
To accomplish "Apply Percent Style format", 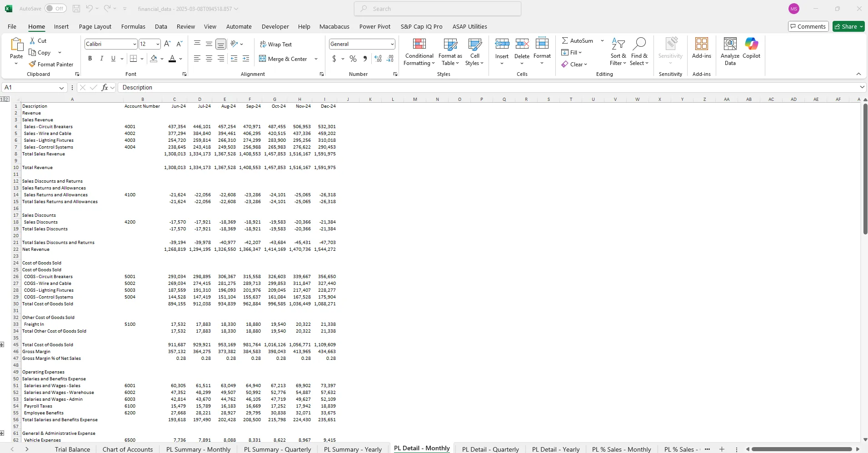I will 353,59.
